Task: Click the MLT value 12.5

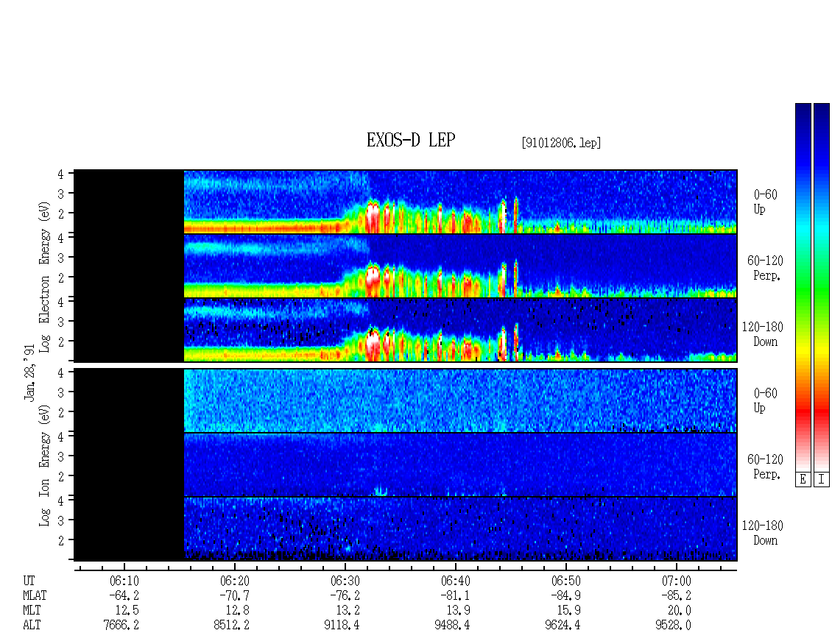Action: (127, 611)
